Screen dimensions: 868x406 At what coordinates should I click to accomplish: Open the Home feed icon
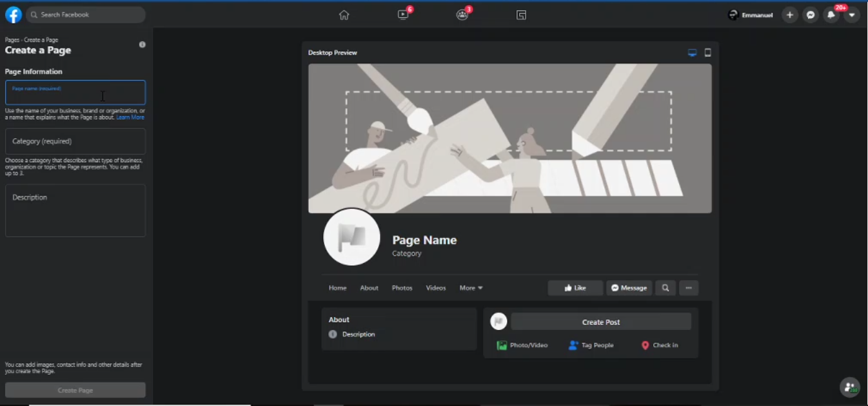(344, 15)
